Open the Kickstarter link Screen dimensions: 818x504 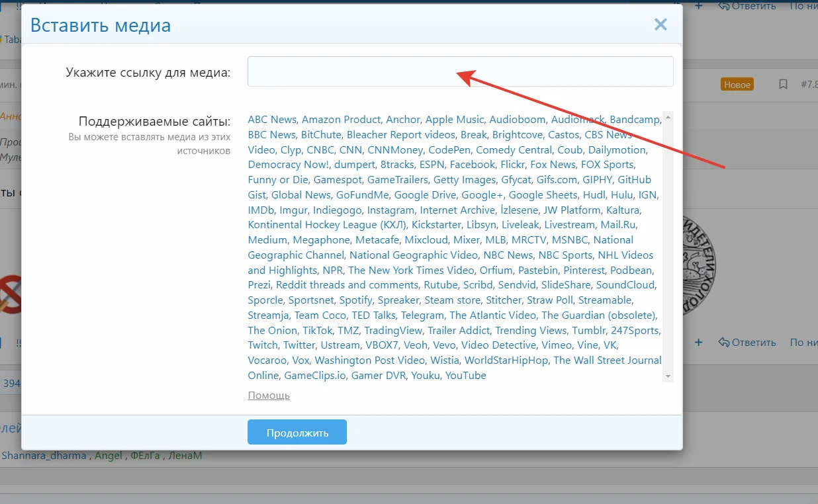[x=436, y=226]
